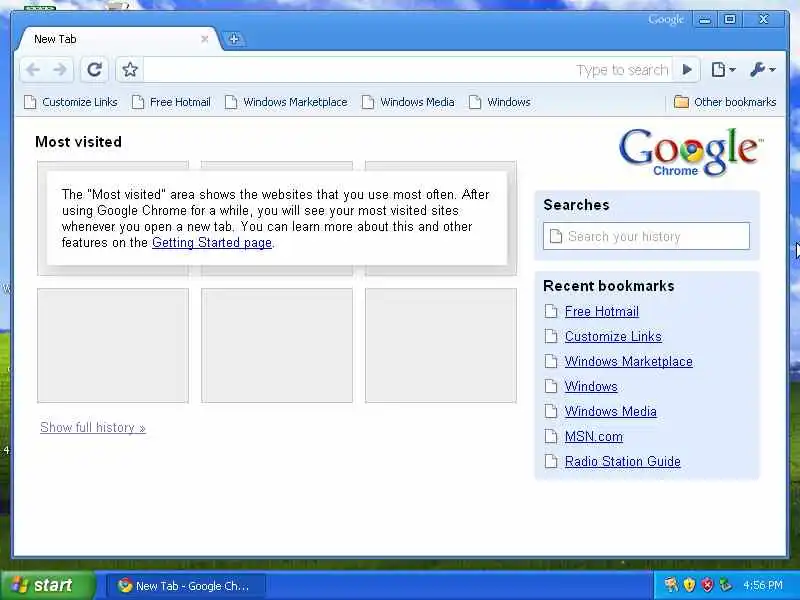The image size is (800, 600).
Task: Click the bottom-right empty most visited thumbnail
Action: coord(441,345)
